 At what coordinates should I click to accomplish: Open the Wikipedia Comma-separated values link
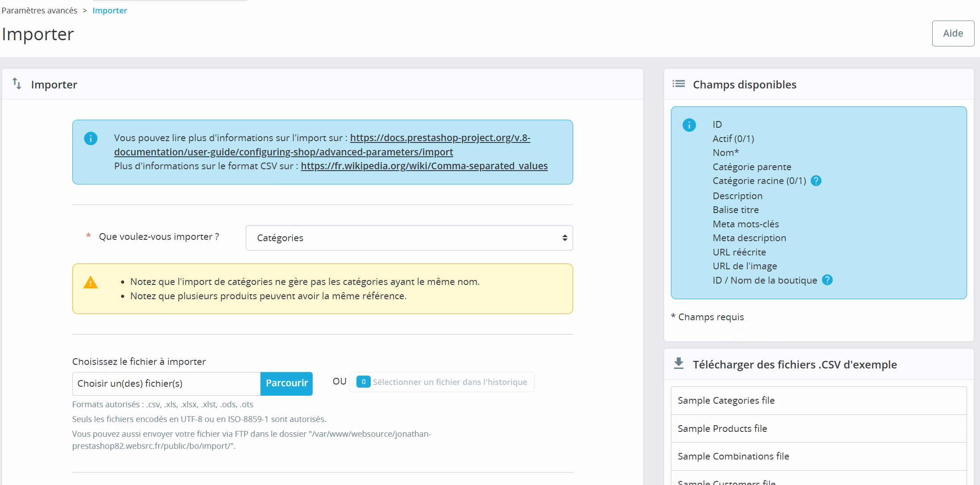tap(424, 166)
